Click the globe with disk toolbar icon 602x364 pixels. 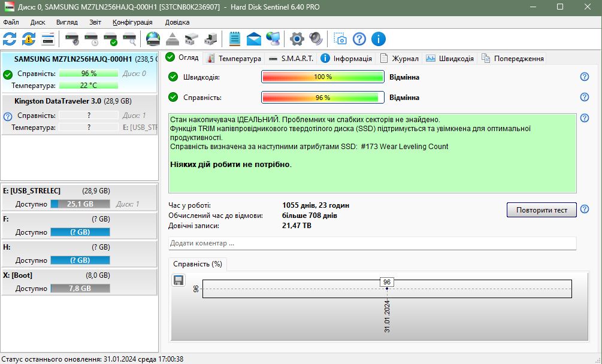153,39
